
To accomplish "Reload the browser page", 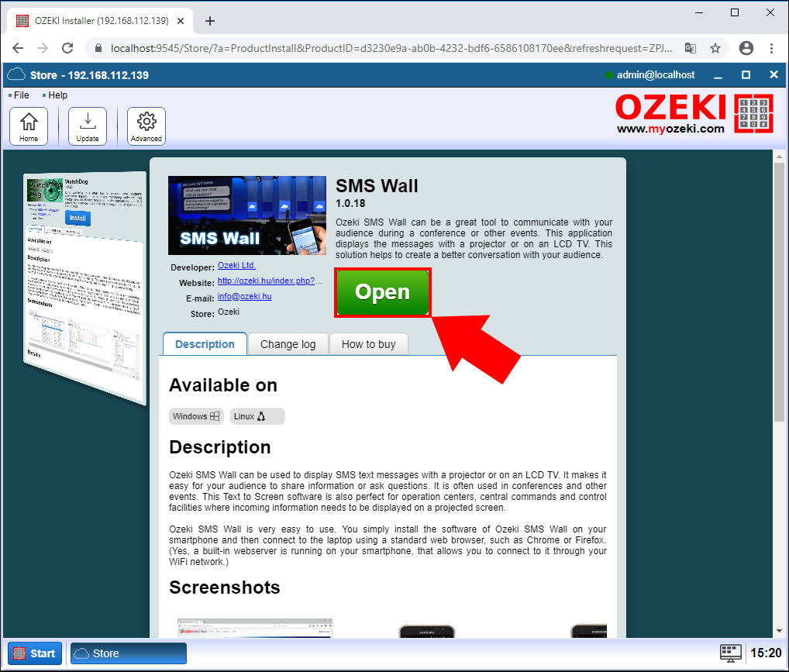I will [67, 48].
